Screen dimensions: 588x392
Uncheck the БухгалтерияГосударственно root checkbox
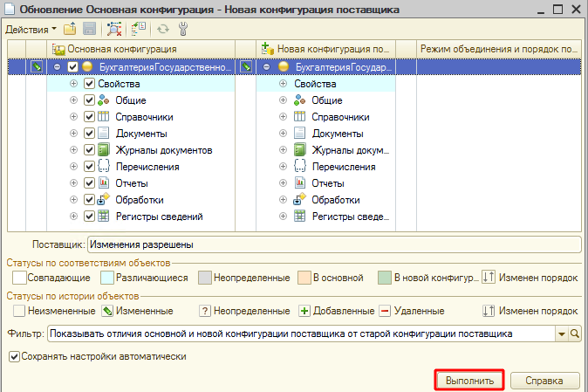pos(72,67)
